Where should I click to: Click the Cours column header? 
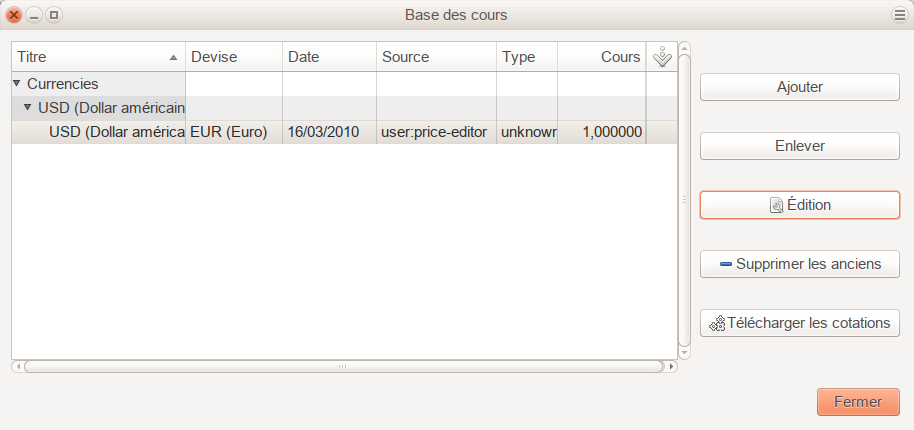602,57
